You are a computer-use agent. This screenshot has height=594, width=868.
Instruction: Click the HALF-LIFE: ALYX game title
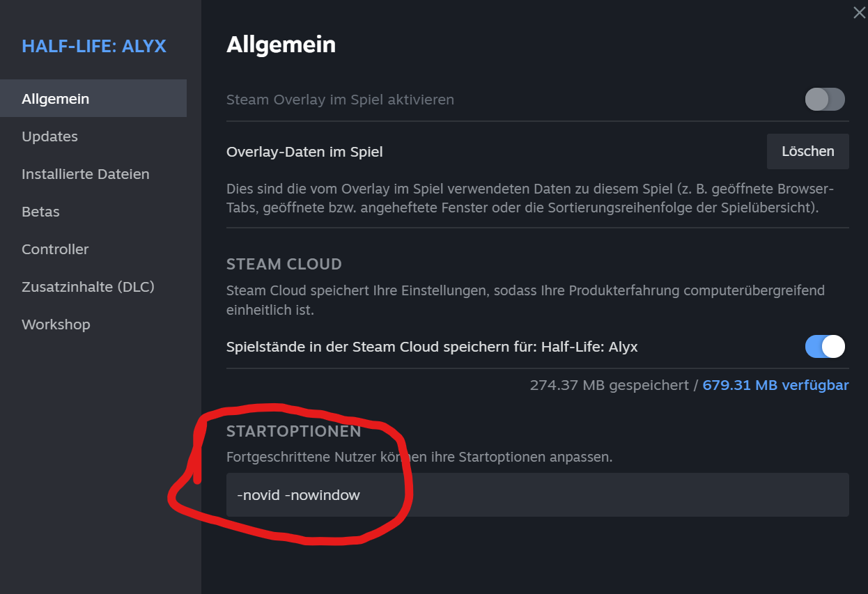[94, 47]
